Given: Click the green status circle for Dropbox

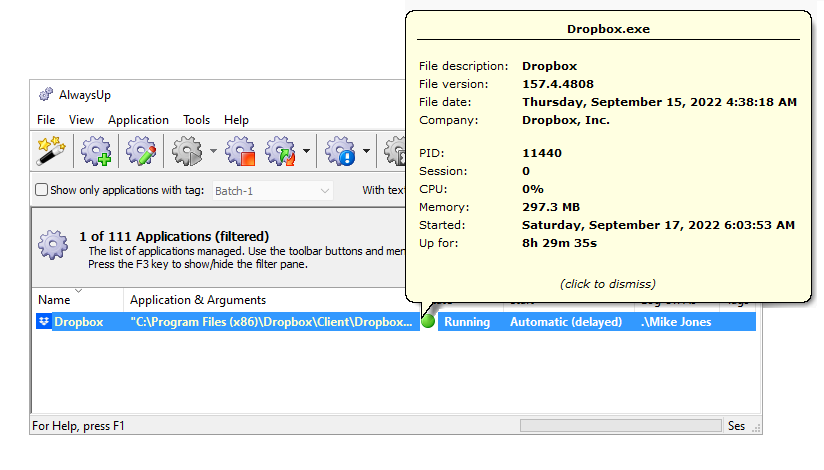Looking at the screenshot, I should 428,321.
